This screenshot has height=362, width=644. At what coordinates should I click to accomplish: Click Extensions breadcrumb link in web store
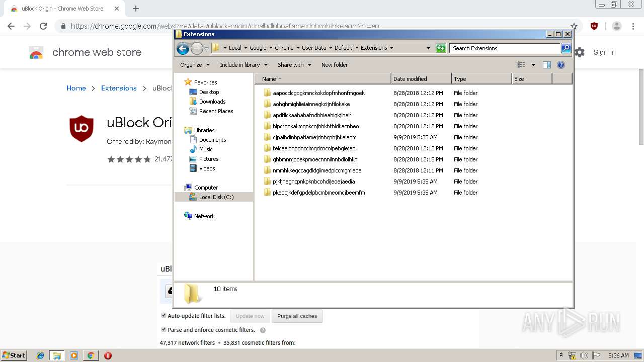119,88
